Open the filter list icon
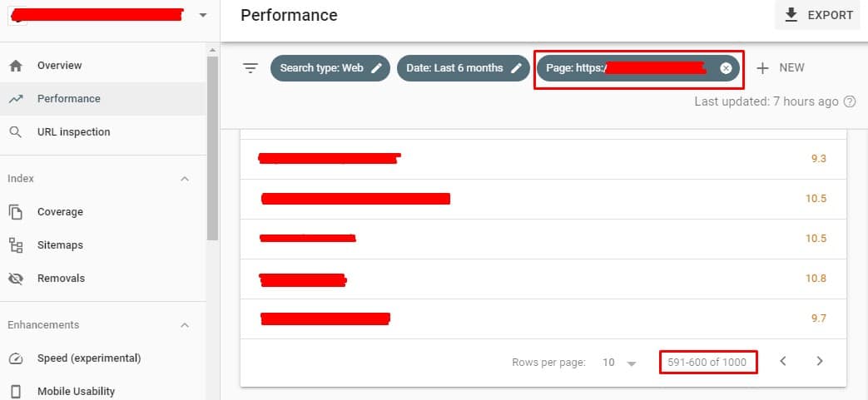The image size is (868, 400). pos(250,68)
